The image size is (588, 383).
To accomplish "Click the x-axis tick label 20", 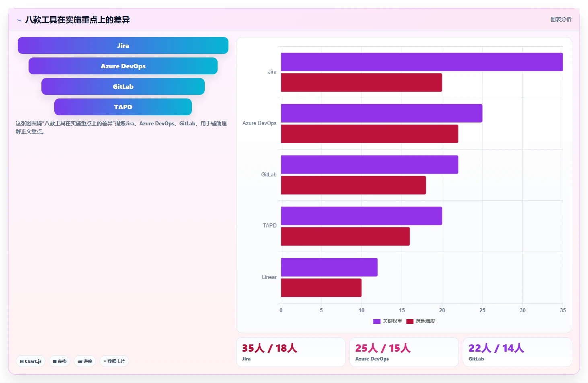I will (442, 310).
